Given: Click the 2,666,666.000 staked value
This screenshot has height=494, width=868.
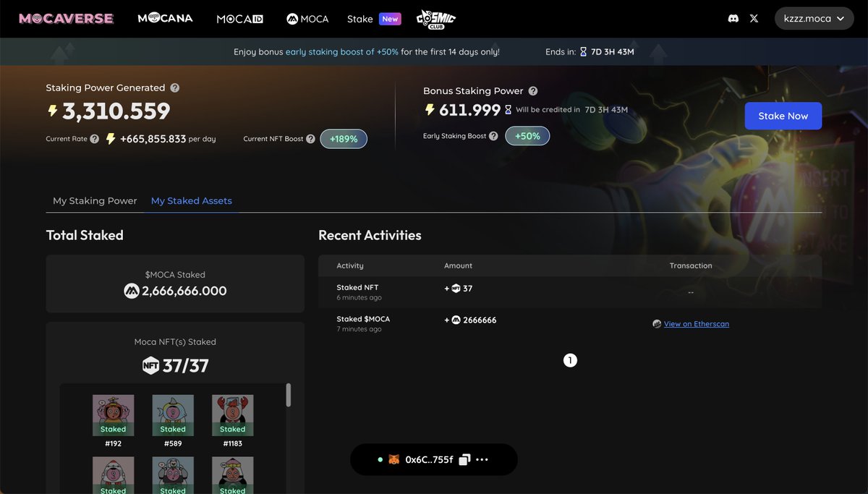Looking at the screenshot, I should pos(184,291).
